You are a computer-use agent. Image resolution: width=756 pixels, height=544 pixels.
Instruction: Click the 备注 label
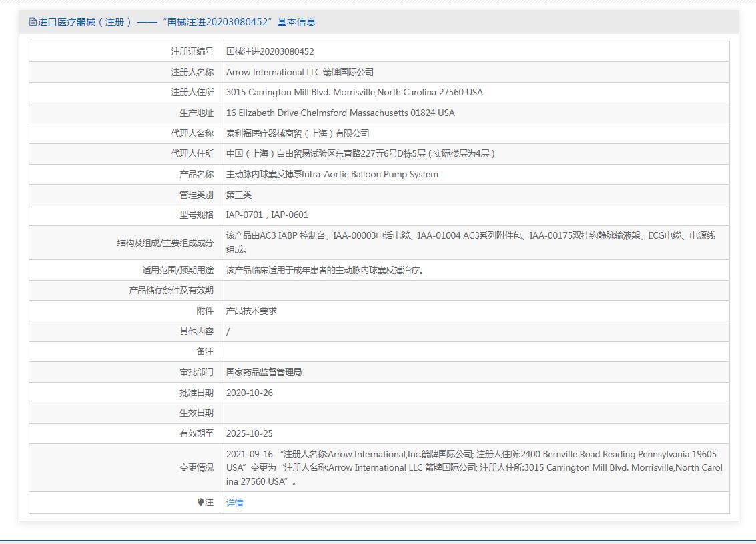pyautogui.click(x=204, y=352)
